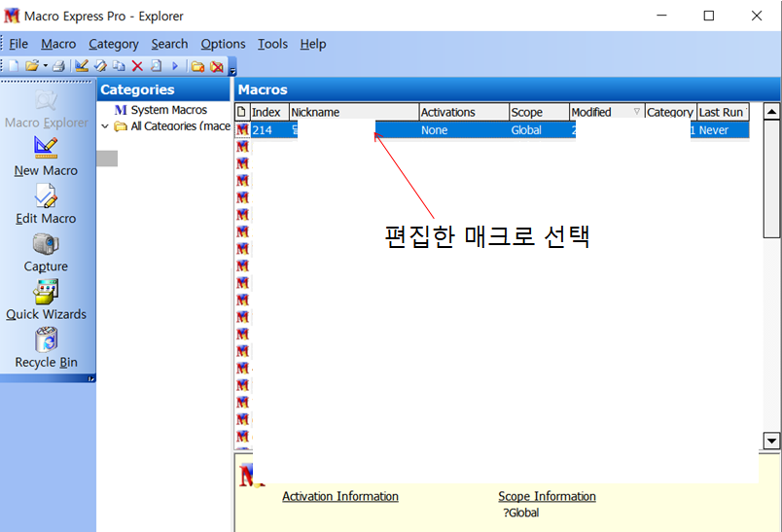This screenshot has width=782, height=532.
Task: Open the toolbar options overflow arrow
Action: click(232, 71)
